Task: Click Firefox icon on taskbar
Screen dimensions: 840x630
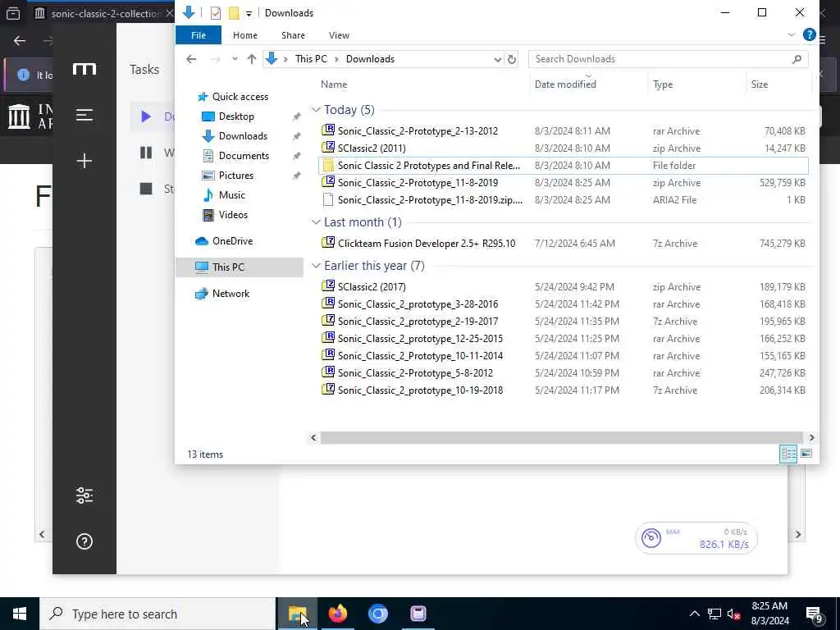Action: 337,614
